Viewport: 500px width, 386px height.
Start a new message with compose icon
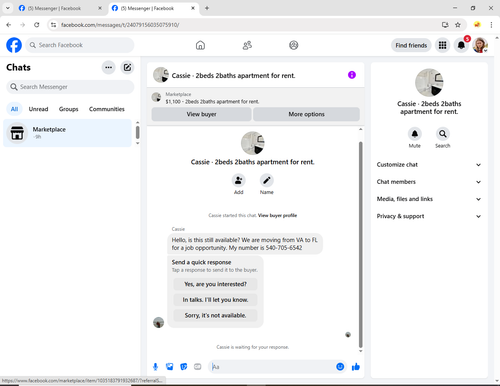coord(127,67)
